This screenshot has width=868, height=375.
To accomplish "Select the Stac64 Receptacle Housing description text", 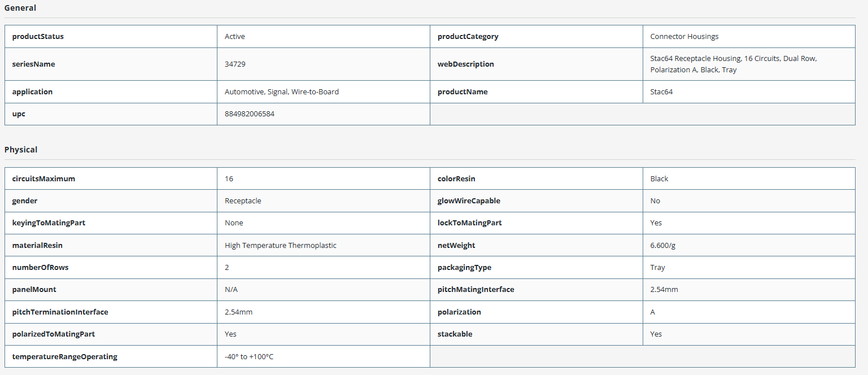I will (x=734, y=64).
